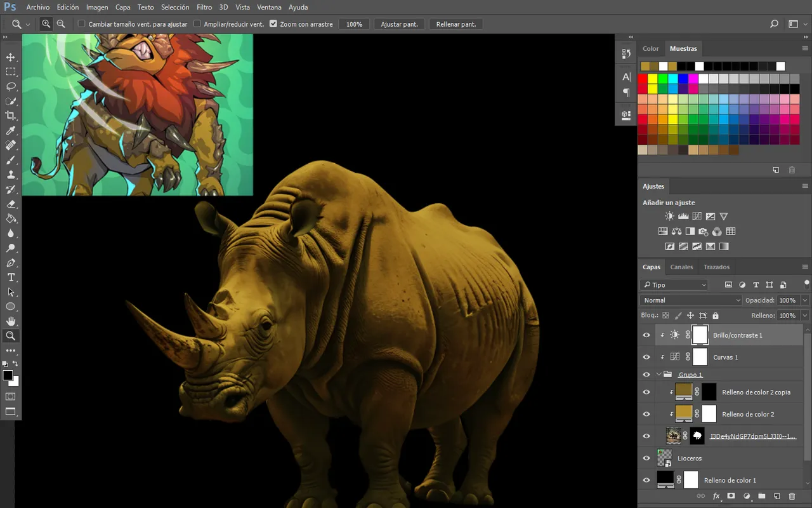Click the fx layer style icon
Screen dimensions: 812x508
[716, 496]
